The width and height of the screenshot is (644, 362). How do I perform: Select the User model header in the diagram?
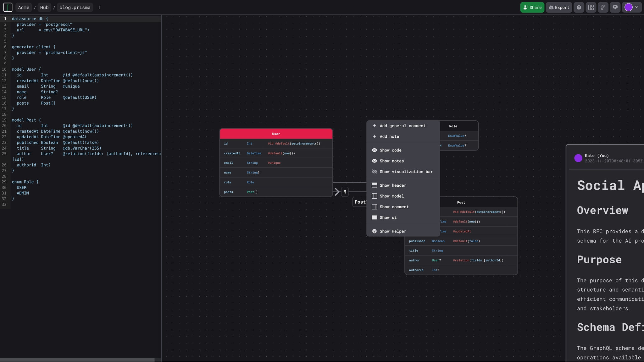click(276, 134)
